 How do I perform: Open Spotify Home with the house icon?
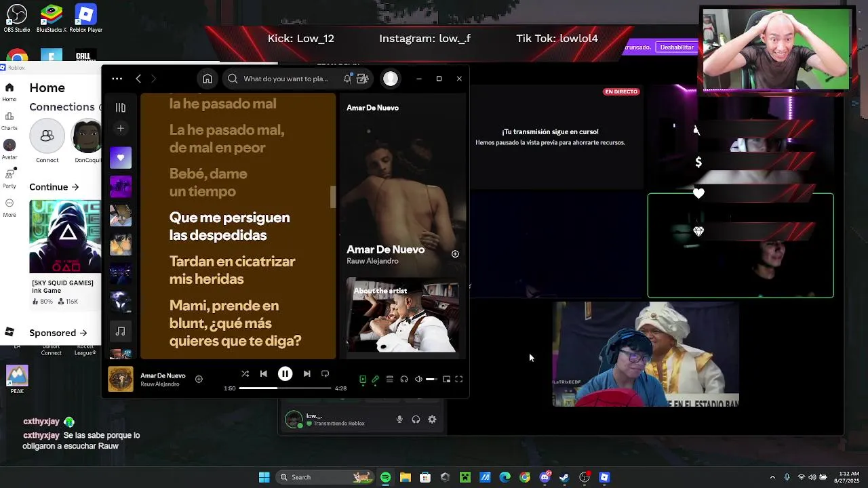(x=208, y=79)
